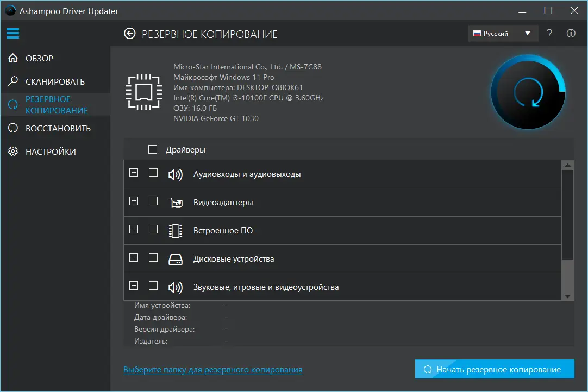This screenshot has height=392, width=588.
Task: Click NVIDIA GeForce GT 1030 text
Action: [216, 118]
